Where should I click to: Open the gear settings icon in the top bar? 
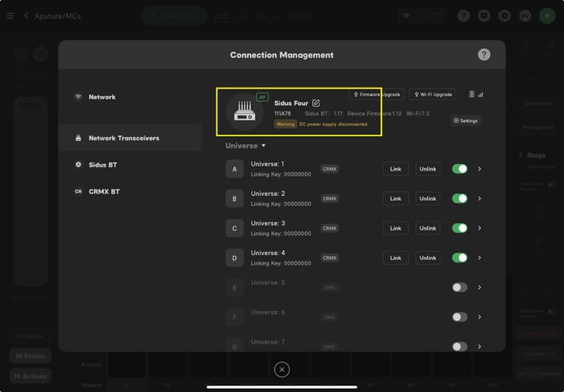tap(505, 16)
